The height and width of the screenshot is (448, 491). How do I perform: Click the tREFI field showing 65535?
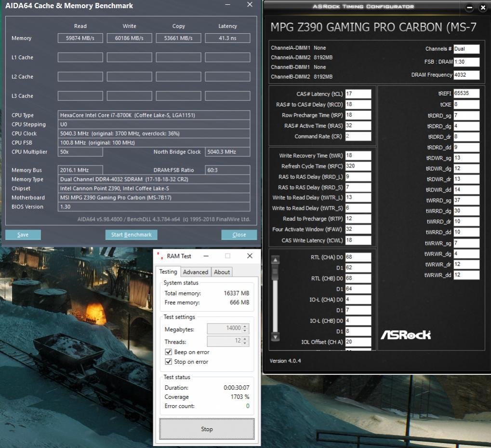466,94
